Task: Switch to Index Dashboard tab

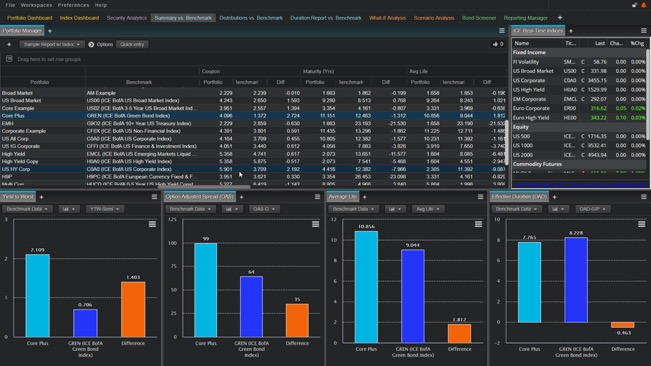Action: tap(79, 18)
